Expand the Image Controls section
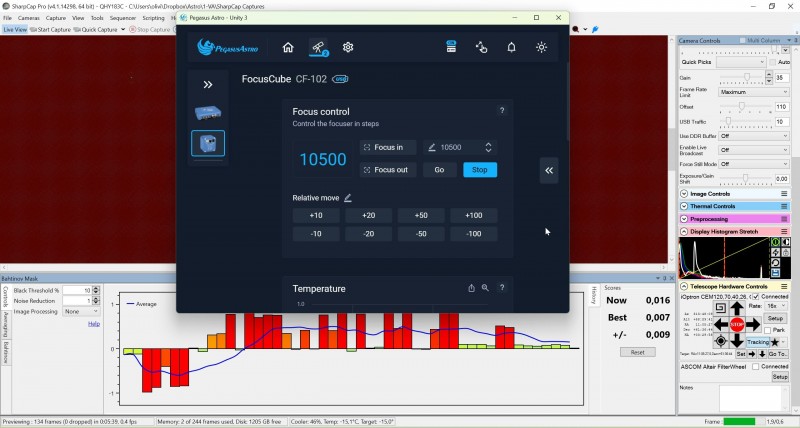The image size is (800, 428). (684, 194)
